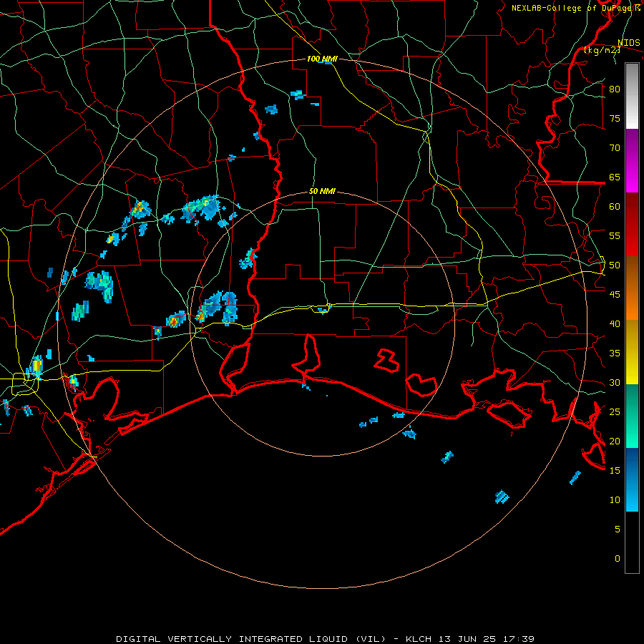
Task: Click legend value "30"
Action: (615, 383)
